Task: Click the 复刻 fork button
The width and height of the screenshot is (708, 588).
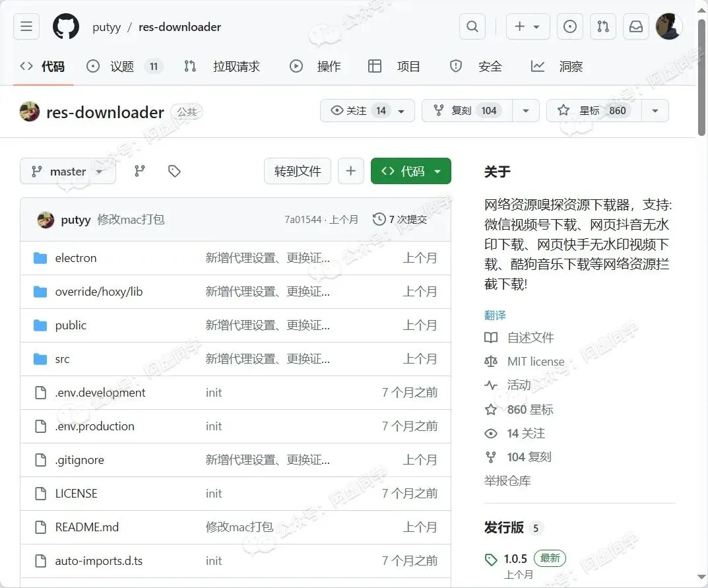Action: 467,111
